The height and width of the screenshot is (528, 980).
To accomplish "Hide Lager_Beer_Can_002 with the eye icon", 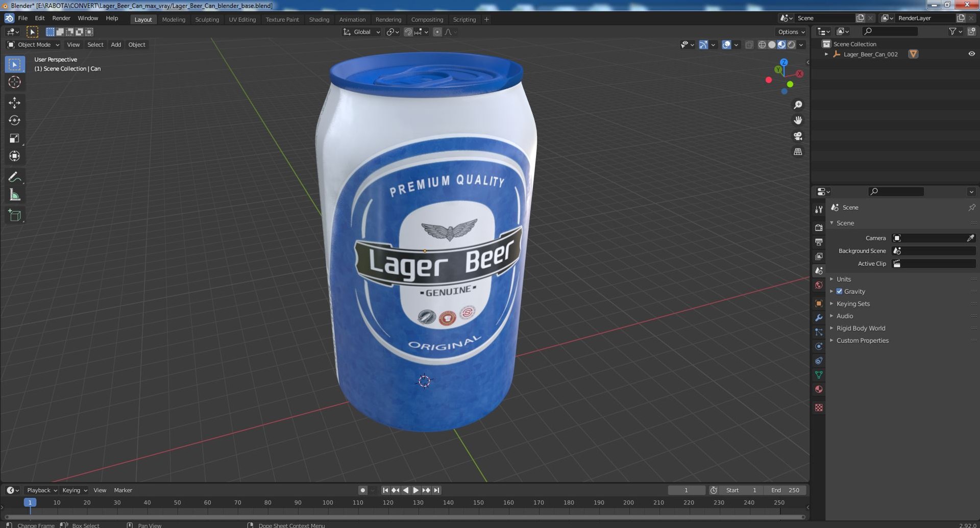I will click(x=971, y=54).
